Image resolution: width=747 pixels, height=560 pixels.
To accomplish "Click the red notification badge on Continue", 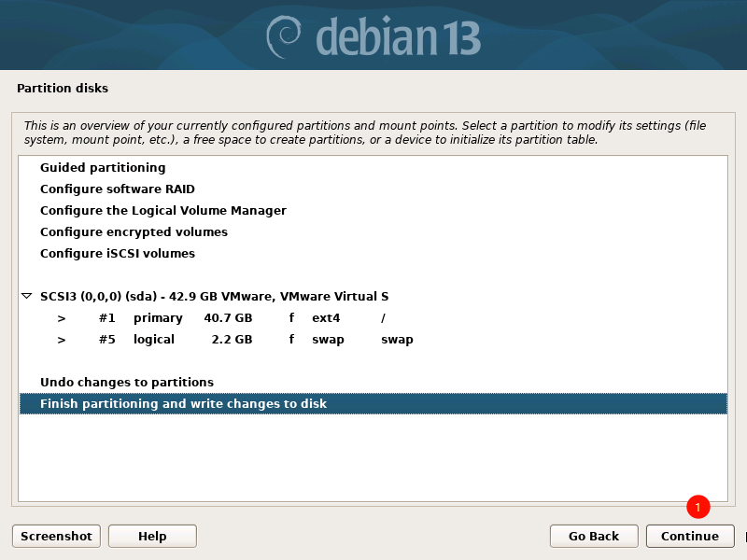I will coord(698,508).
